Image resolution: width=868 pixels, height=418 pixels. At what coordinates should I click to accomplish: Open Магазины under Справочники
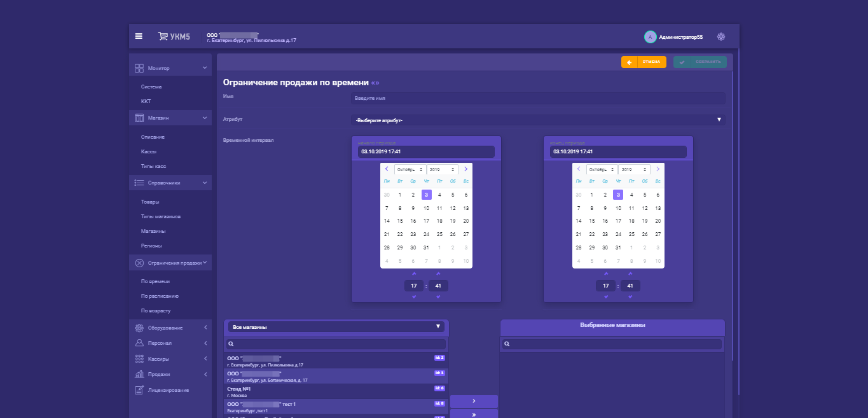[153, 231]
